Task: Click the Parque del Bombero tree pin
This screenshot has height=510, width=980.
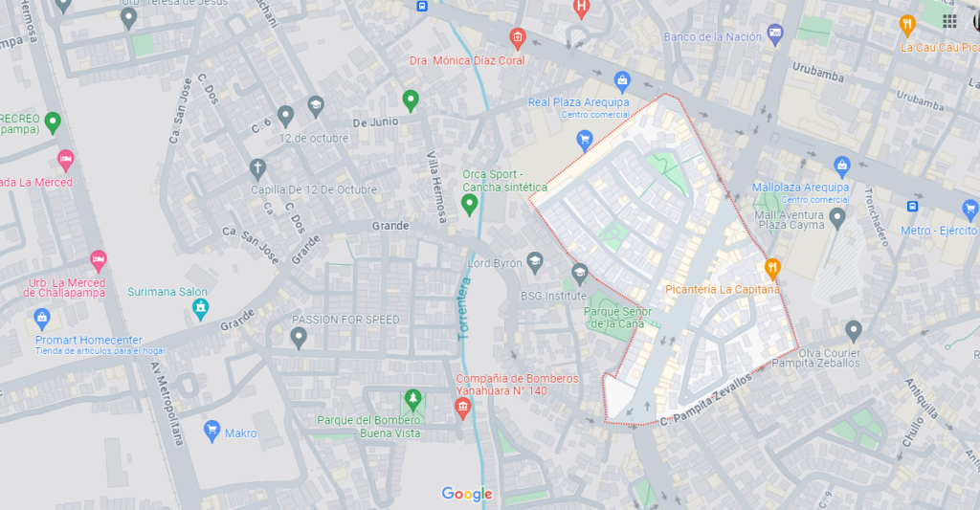Action: pos(412,400)
